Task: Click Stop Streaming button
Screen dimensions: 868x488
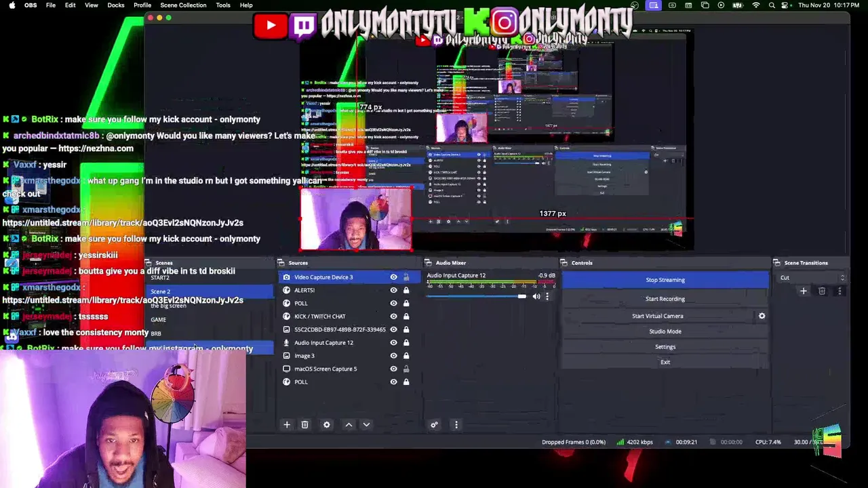Action: (x=665, y=280)
